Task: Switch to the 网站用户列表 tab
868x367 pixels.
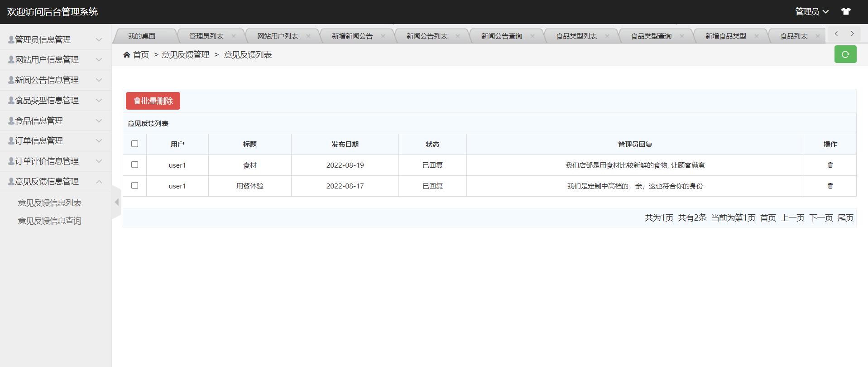Action: point(278,36)
